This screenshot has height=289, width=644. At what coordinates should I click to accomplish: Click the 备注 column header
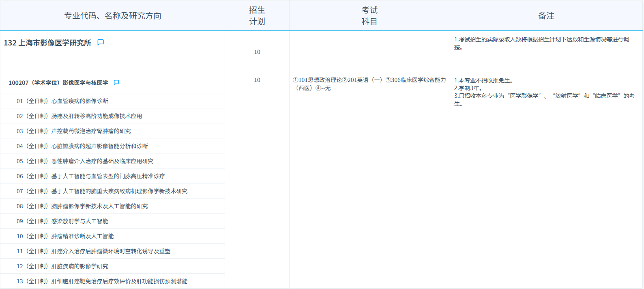click(x=546, y=16)
